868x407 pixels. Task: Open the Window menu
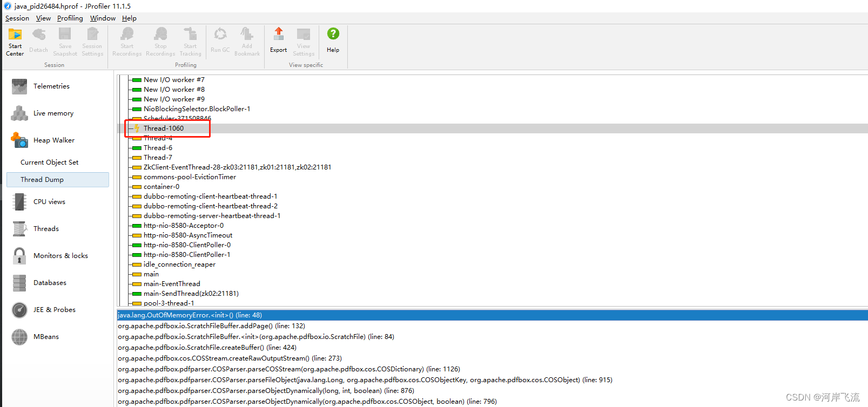point(103,18)
